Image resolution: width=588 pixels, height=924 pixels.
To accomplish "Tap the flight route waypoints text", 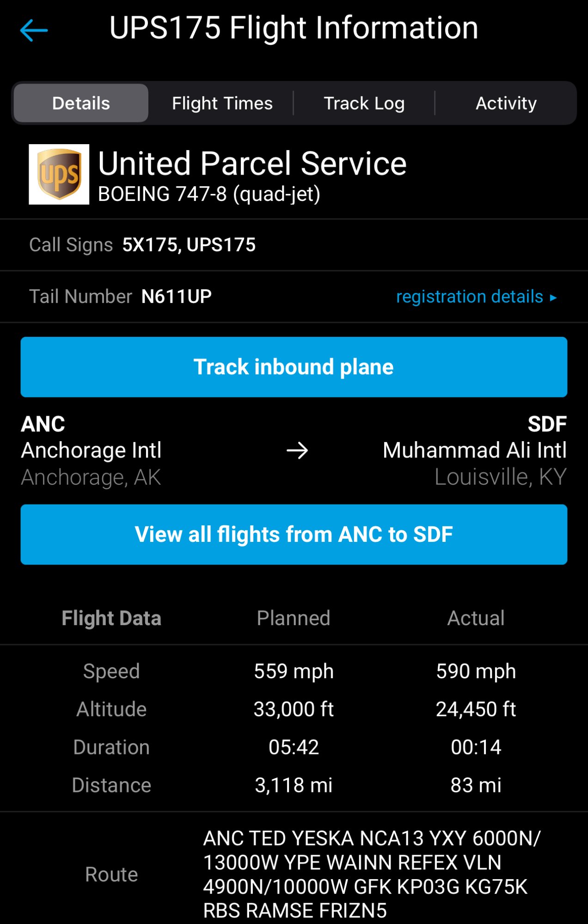I will (371, 874).
